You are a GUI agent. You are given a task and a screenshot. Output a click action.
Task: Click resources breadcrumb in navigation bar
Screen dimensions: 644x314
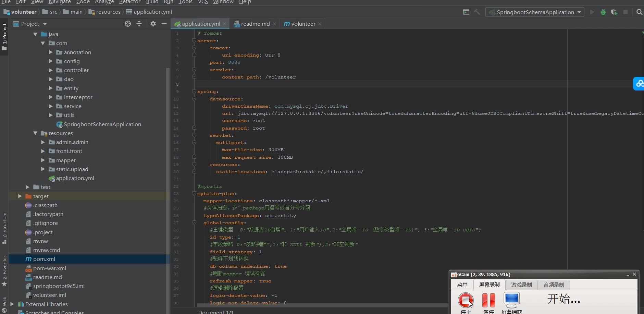(105, 12)
